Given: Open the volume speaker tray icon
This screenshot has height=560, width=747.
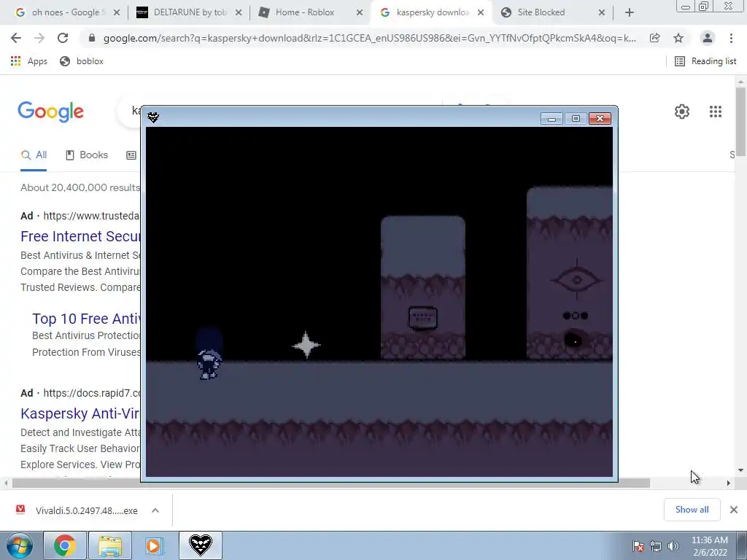Looking at the screenshot, I should tap(673, 546).
